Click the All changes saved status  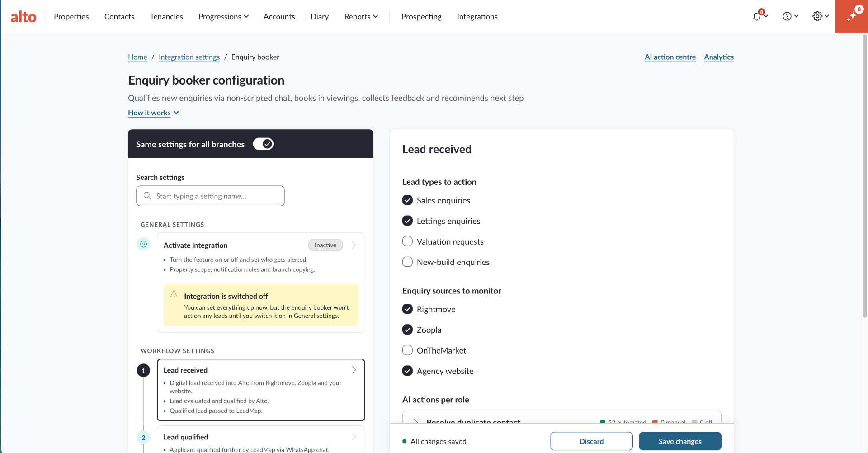click(x=434, y=441)
